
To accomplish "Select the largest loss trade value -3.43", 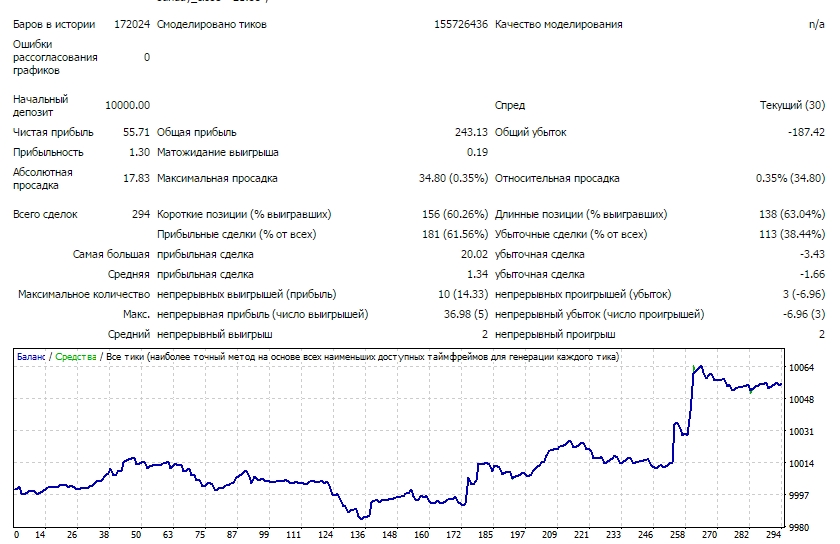I will (x=812, y=255).
